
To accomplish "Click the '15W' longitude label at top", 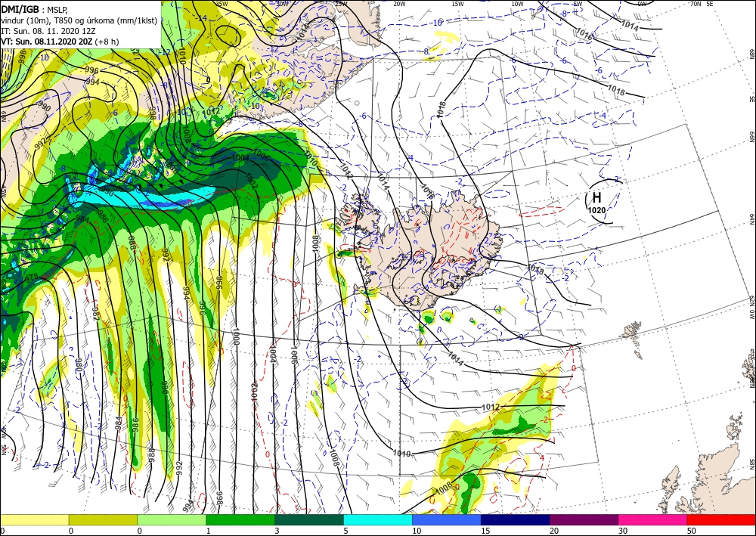I will pos(458,4).
